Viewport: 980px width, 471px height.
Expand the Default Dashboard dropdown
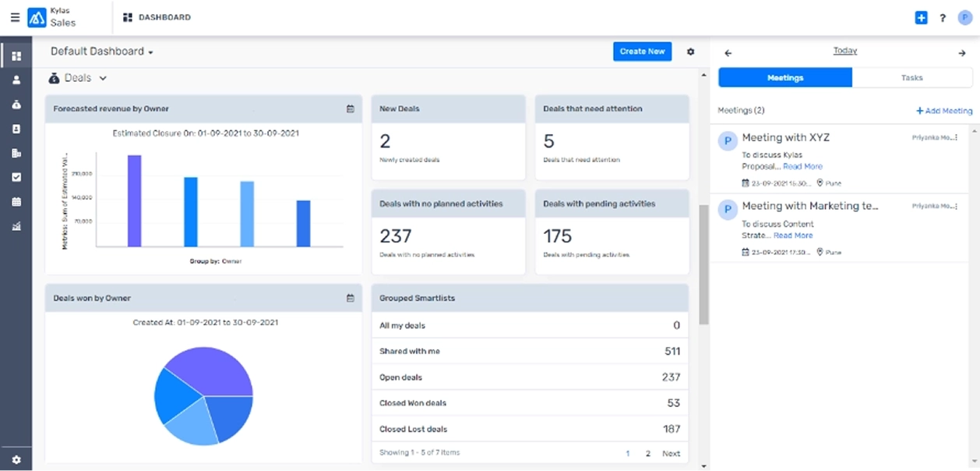(x=150, y=51)
